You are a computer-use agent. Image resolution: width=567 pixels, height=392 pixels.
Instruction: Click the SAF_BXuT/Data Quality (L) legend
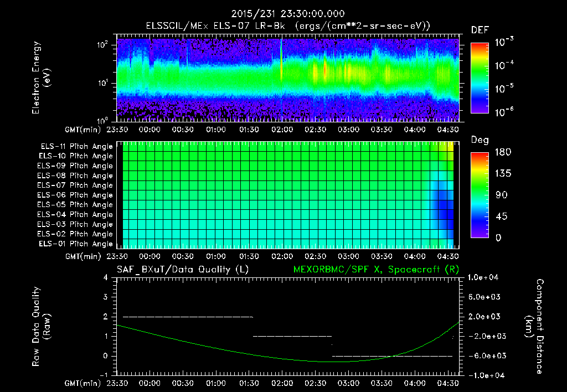point(183,270)
